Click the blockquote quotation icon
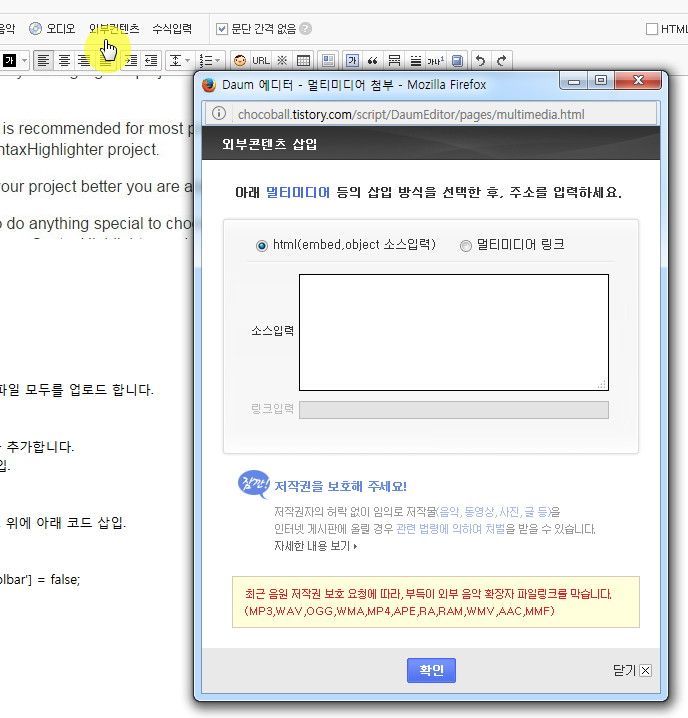This screenshot has width=688, height=718. point(372,60)
